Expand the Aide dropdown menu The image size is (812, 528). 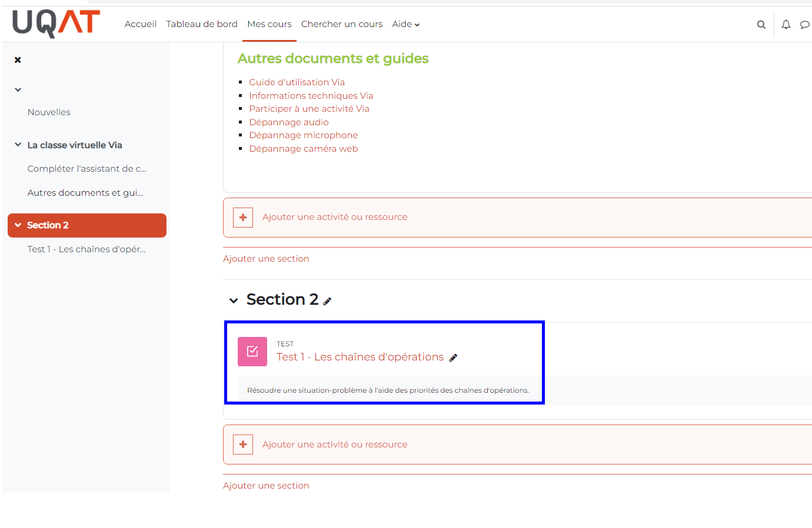(x=405, y=24)
